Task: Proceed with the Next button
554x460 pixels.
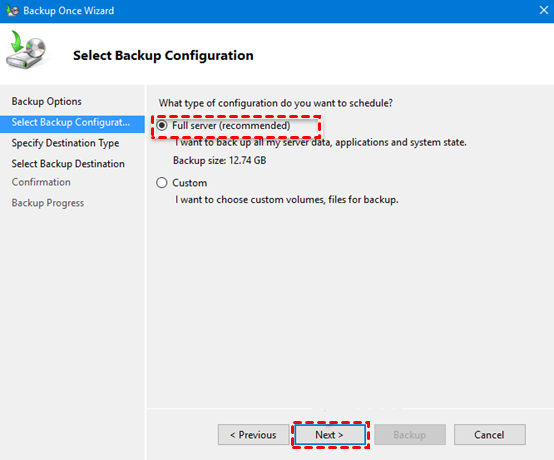Action: tap(330, 435)
